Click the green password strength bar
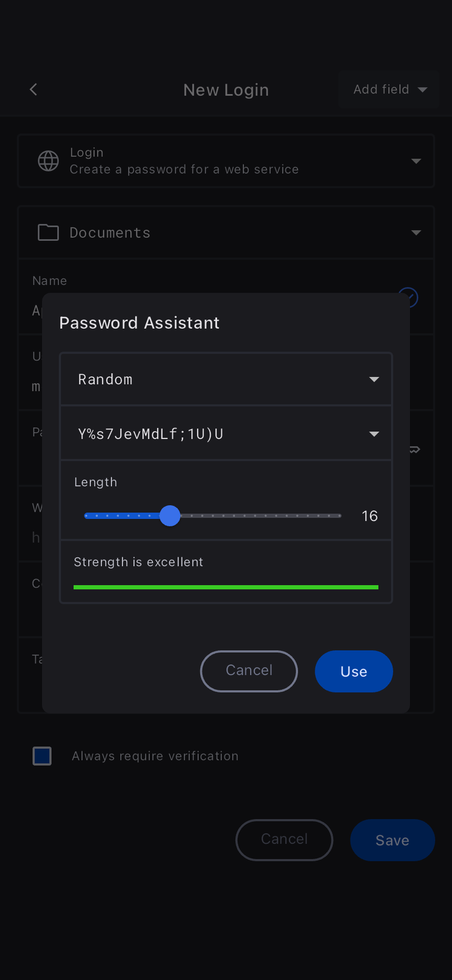This screenshot has height=980, width=452. 226,587
